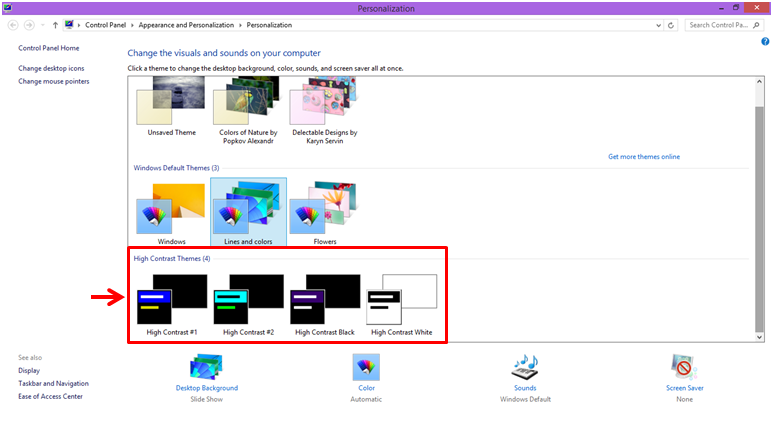Minimize the Personalization window
This screenshot has width=772, height=421.
[721, 8]
